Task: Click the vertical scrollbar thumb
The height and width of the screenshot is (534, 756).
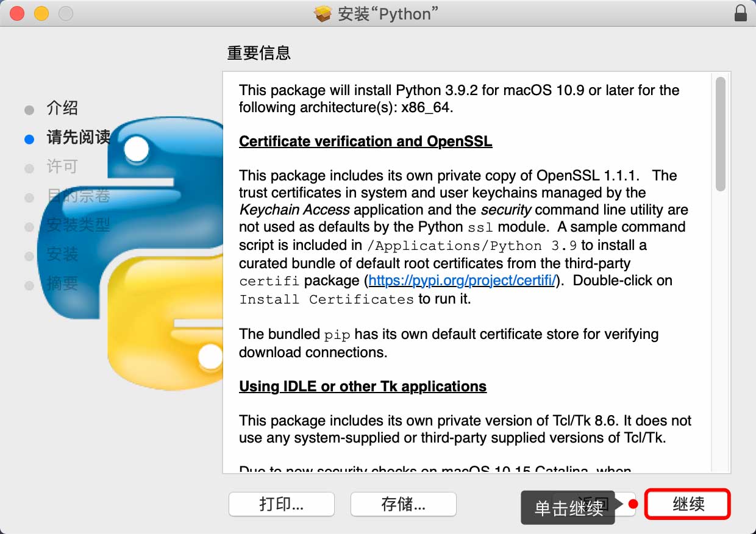Action: coord(721,134)
